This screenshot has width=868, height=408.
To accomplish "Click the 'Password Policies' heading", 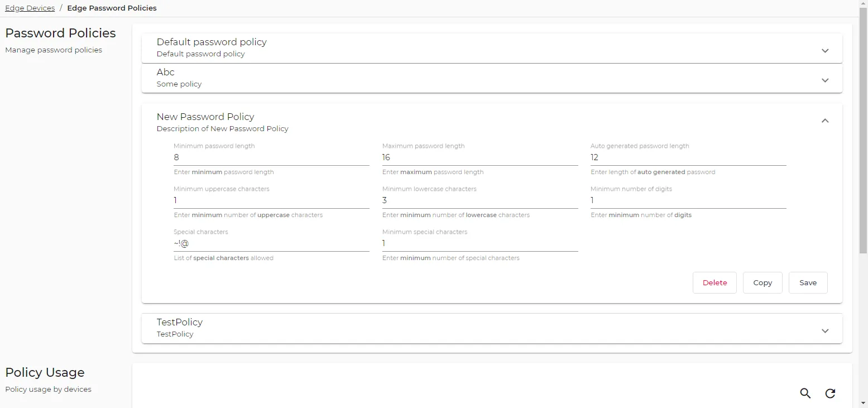I will [60, 33].
